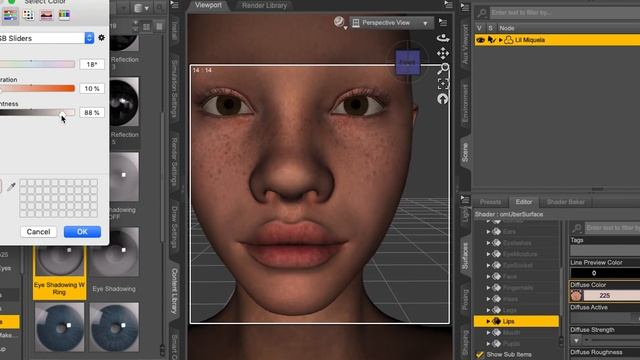Click the brightness field showing 88 %

tap(92, 112)
